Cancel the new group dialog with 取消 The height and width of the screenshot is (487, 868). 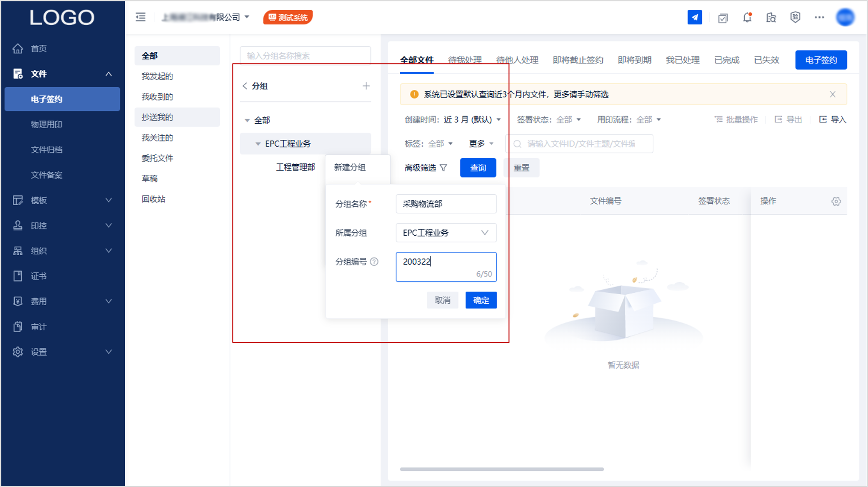click(x=442, y=300)
